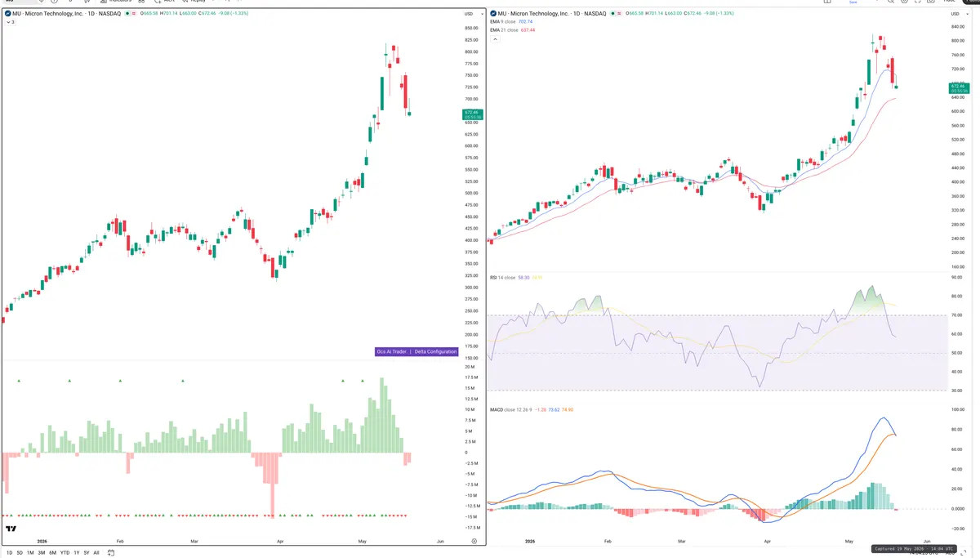The image size is (980, 558).
Task: Click the 840.00 label on right price scale
Action: tap(957, 26)
